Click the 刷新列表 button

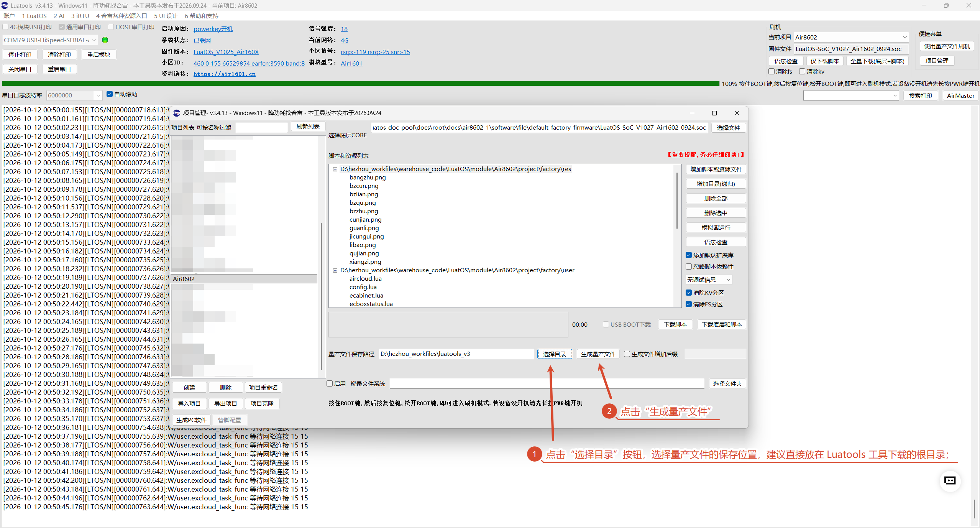click(308, 126)
